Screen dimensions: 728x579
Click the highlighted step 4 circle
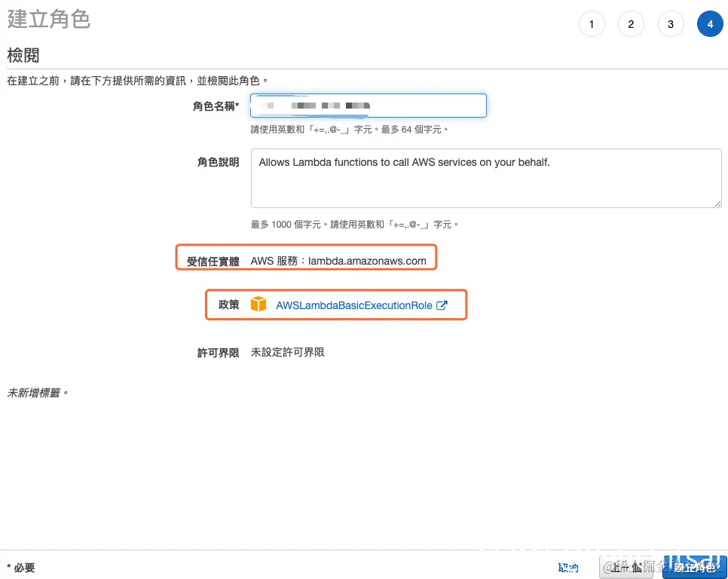[x=710, y=23]
